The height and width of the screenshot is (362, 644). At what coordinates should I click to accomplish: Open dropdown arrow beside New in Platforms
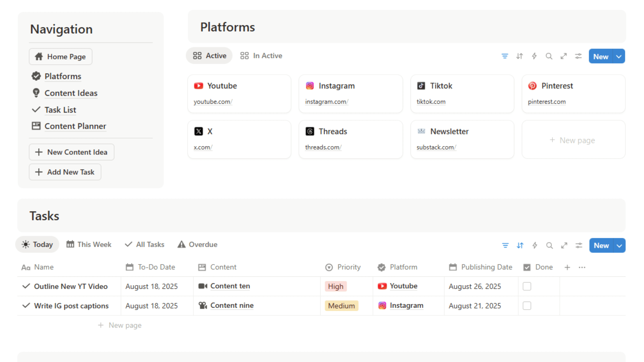(x=619, y=56)
